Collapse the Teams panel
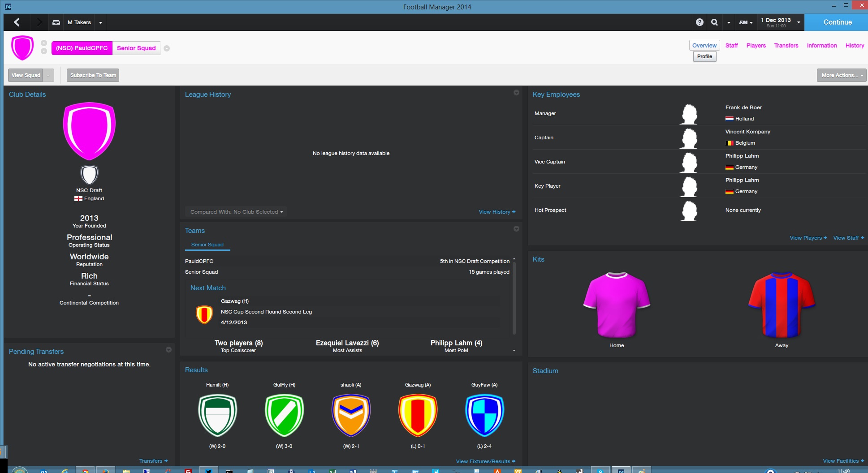The height and width of the screenshot is (473, 868). tap(516, 228)
